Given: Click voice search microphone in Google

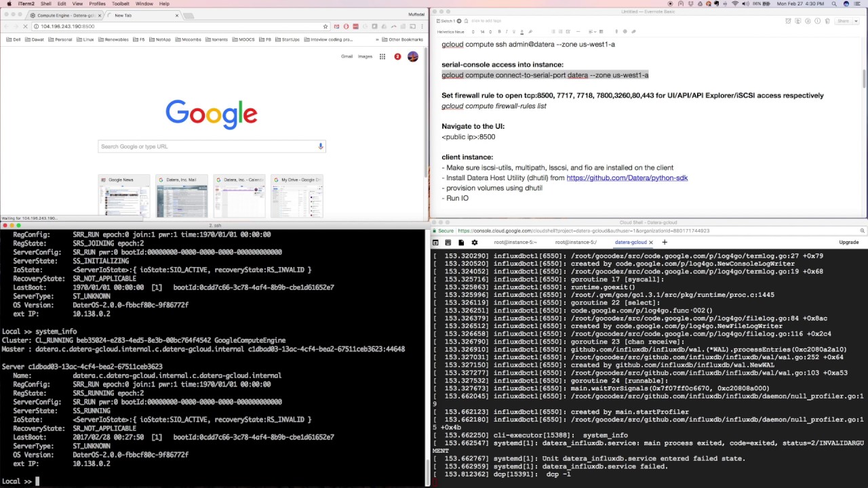Looking at the screenshot, I should tap(321, 146).
